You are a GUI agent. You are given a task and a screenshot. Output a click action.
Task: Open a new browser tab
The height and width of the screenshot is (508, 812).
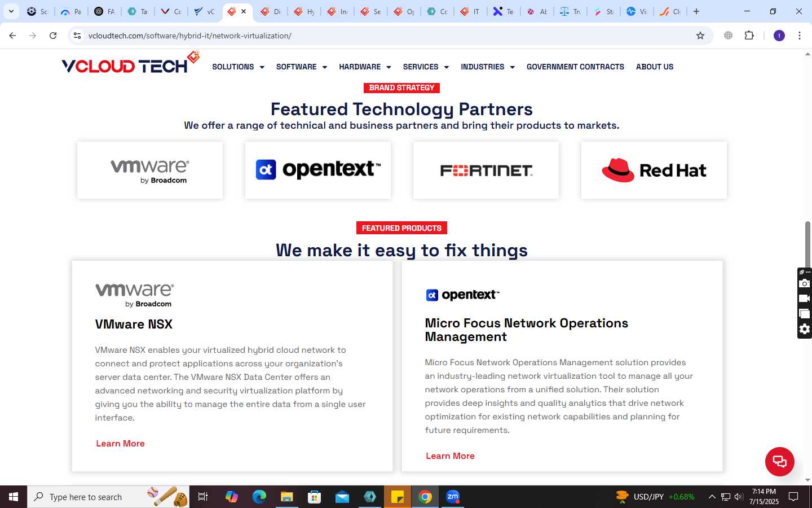tap(696, 11)
